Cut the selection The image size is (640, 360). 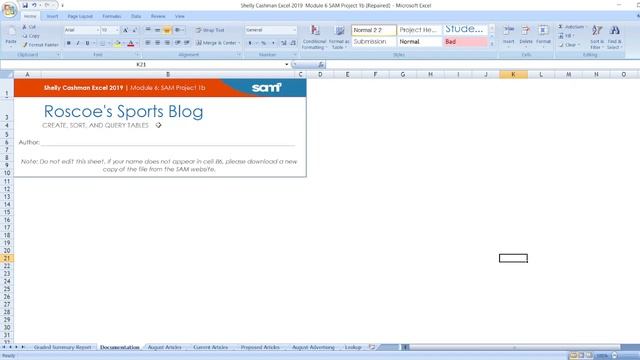pyautogui.click(x=29, y=27)
